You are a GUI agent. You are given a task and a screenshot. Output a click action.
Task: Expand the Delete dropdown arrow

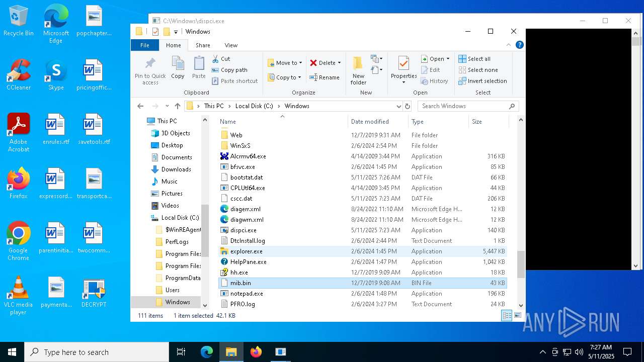340,63
